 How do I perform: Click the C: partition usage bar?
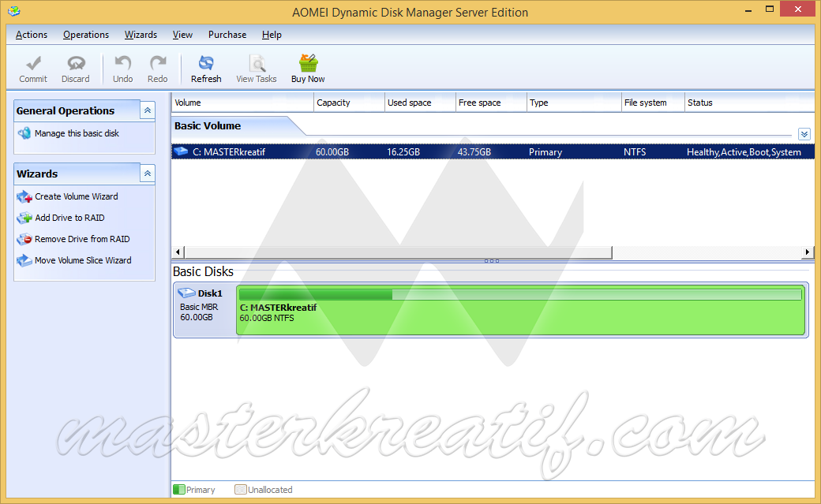[x=520, y=295]
